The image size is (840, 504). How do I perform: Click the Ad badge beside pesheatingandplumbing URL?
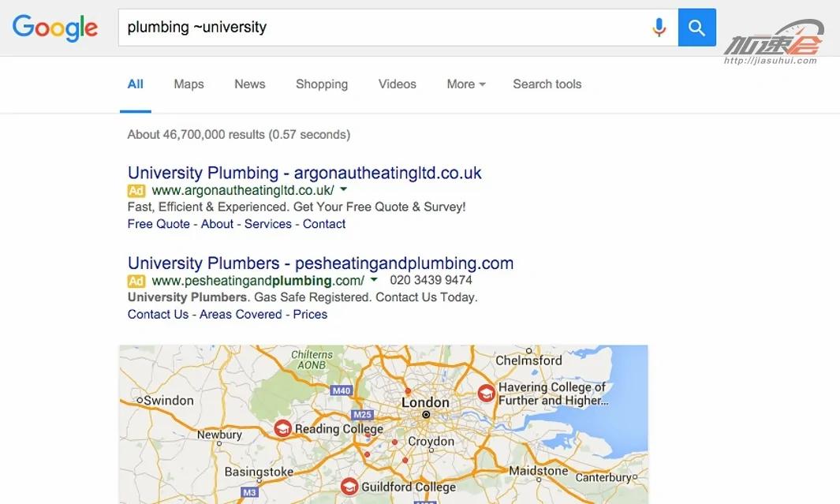(x=136, y=281)
